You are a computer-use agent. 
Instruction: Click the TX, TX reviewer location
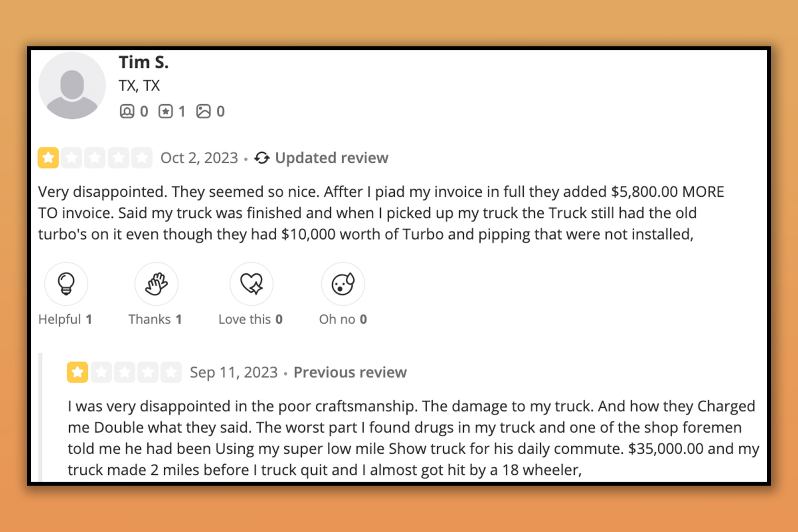[x=139, y=86]
